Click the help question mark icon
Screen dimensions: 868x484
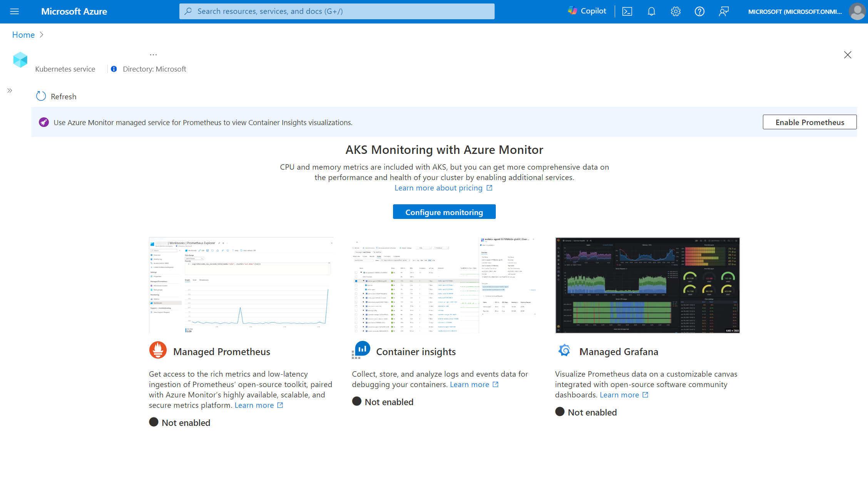click(x=699, y=11)
